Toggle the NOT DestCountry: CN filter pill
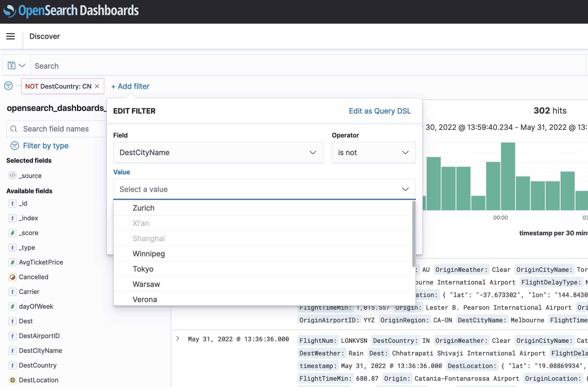The width and height of the screenshot is (588, 387). pos(58,86)
